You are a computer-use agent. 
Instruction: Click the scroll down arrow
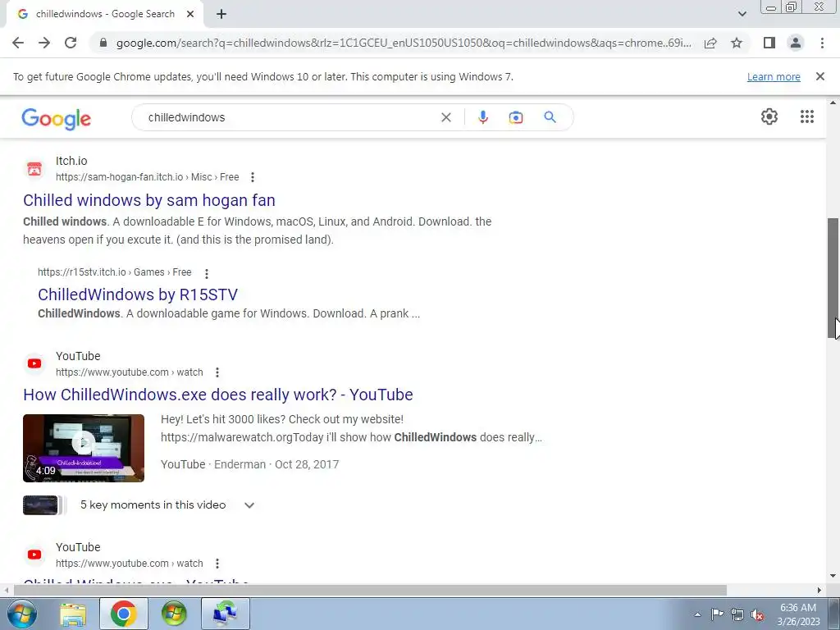(833, 576)
